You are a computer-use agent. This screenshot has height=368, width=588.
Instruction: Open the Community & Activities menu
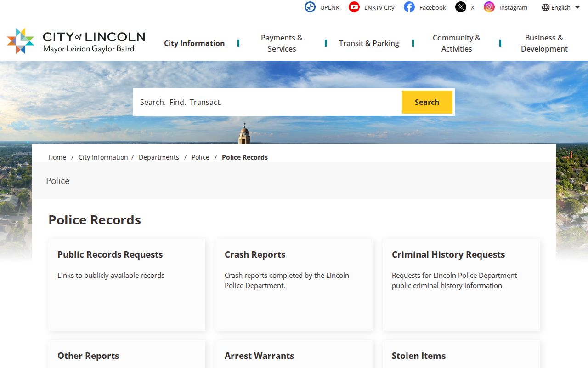point(457,43)
